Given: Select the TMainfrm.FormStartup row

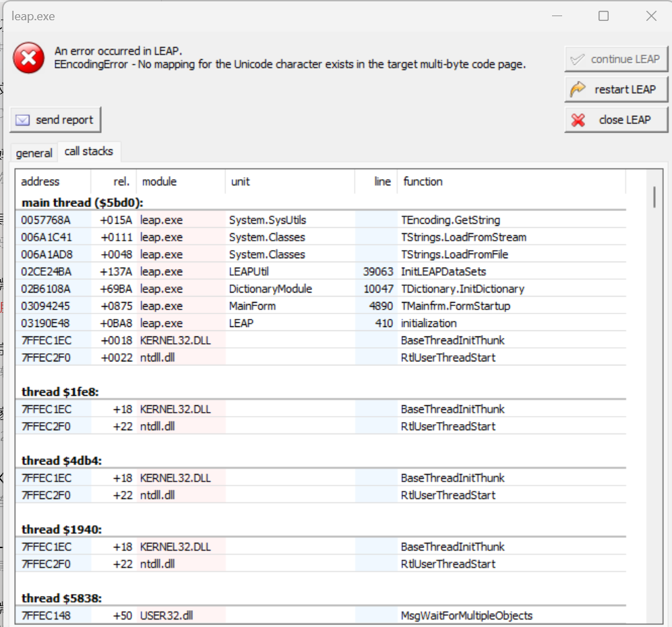Looking at the screenshot, I should coord(321,306).
